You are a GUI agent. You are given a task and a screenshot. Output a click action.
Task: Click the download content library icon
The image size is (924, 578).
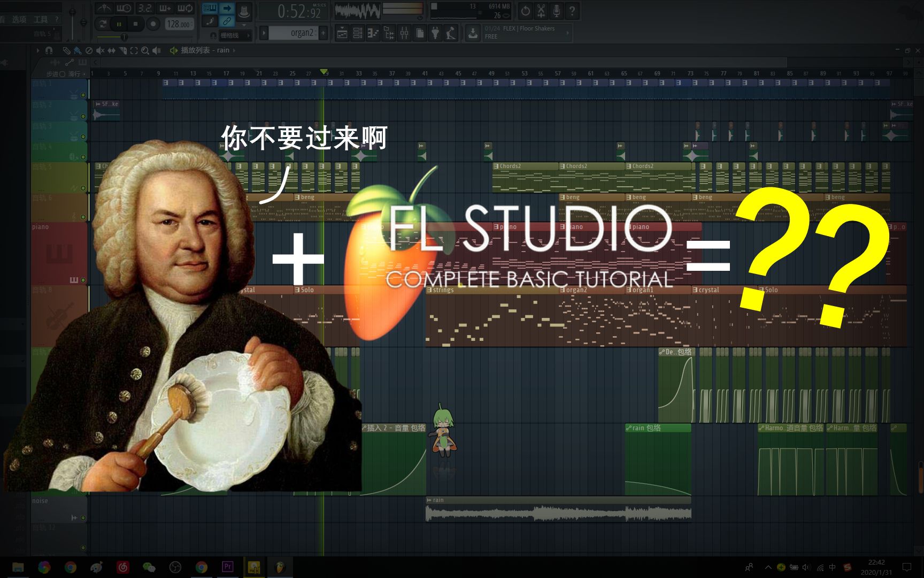point(473,33)
